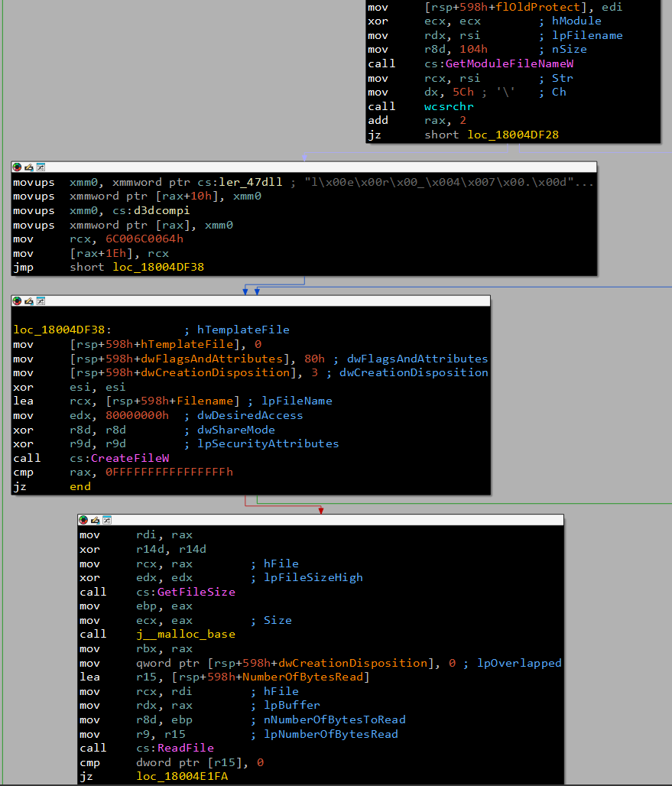Click group-nodes icon on movups block header

click(x=41, y=167)
